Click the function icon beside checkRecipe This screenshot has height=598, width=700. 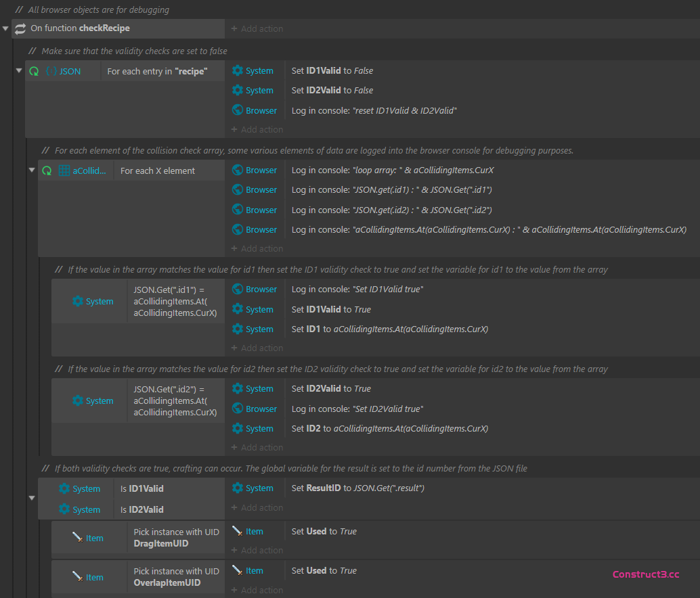point(20,28)
